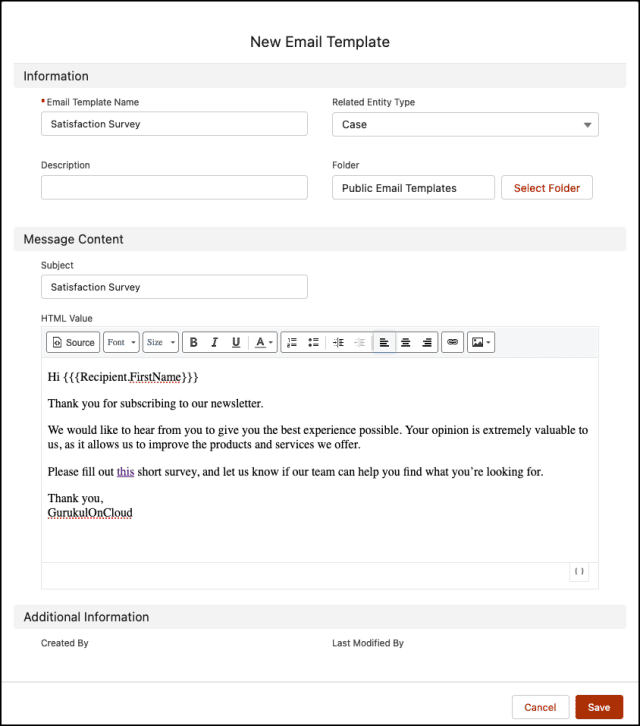Viewport: 640px width, 726px height.
Task: Save the new email template
Action: (599, 707)
